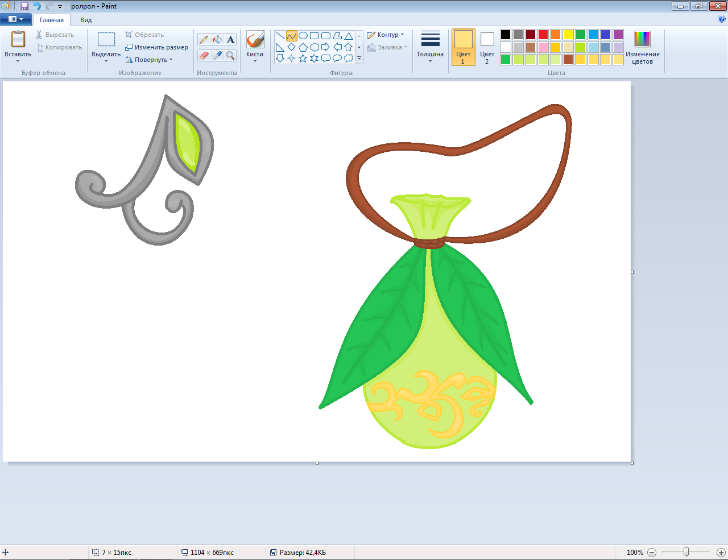Image resolution: width=728 pixels, height=560 pixels.
Task: Activate the Цвет 1 color slot
Action: 463,47
